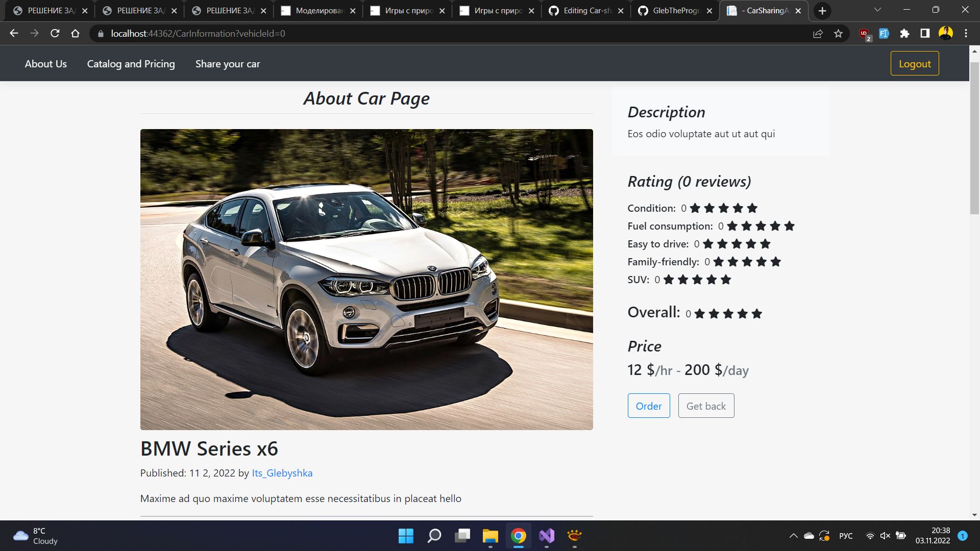This screenshot has height=551, width=980.
Task: Bookmark this page with the star icon
Action: pos(838,34)
